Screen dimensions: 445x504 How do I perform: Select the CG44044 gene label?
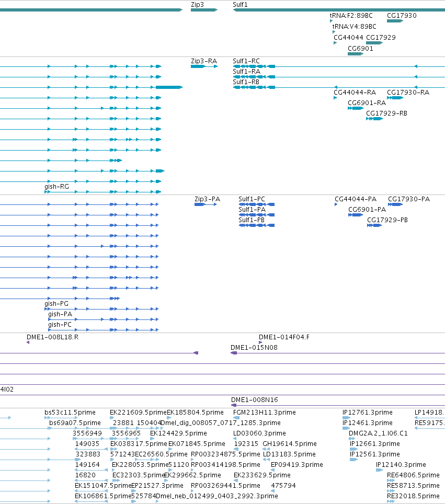[x=349, y=37]
